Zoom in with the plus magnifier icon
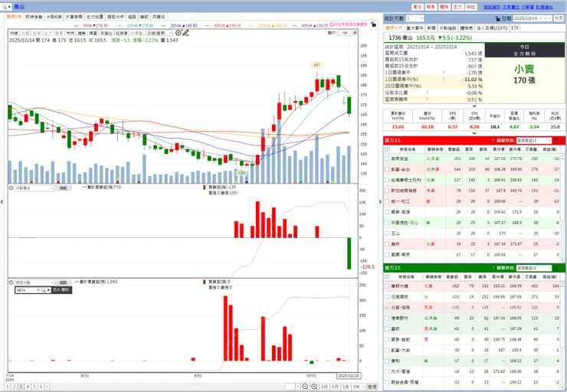 pyautogui.click(x=314, y=387)
